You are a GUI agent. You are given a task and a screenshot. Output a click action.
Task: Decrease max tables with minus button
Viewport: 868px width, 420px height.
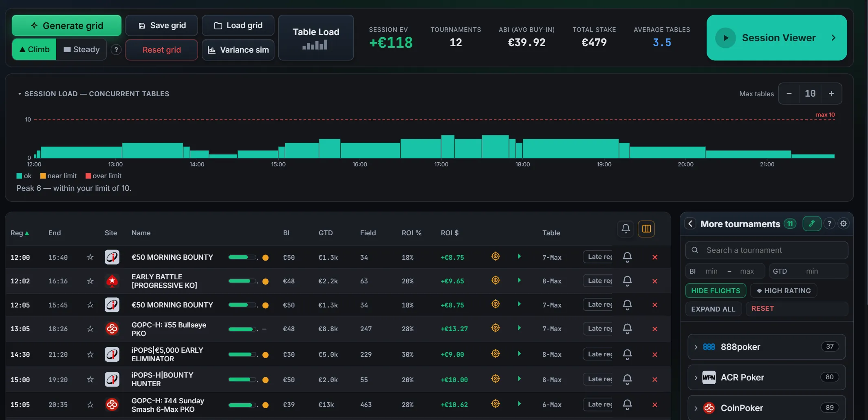(x=789, y=93)
